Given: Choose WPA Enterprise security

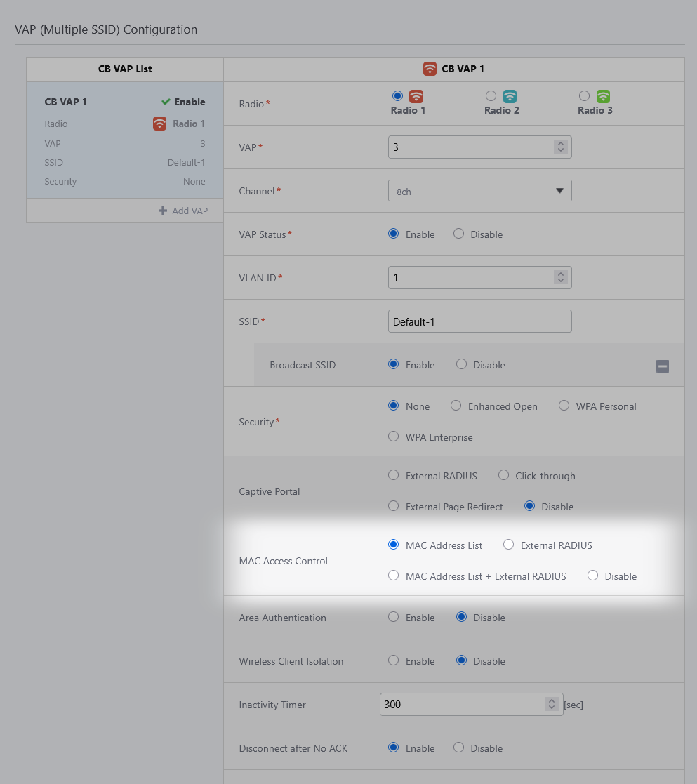Looking at the screenshot, I should (394, 437).
